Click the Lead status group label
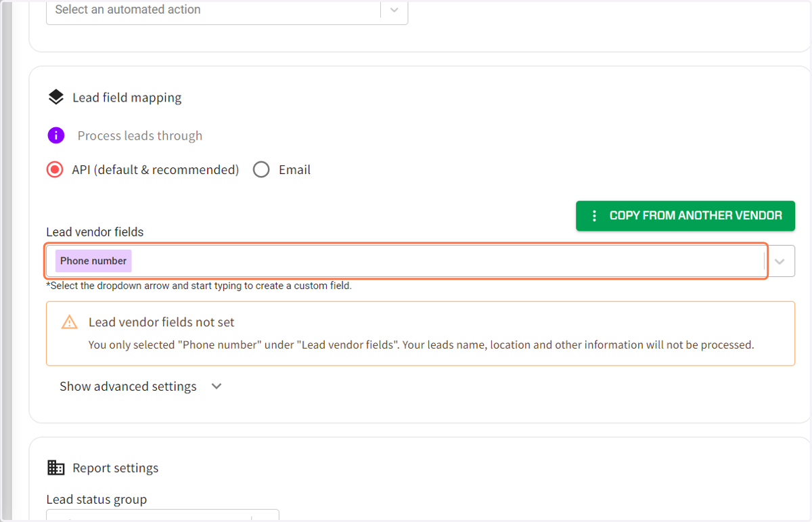 click(97, 500)
